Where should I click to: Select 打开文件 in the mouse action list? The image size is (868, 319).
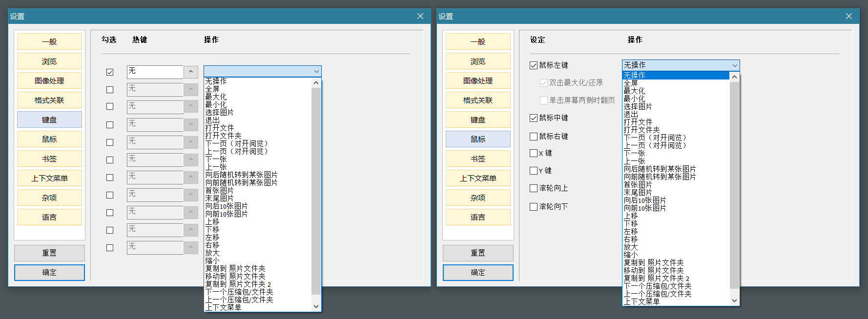[x=676, y=122]
